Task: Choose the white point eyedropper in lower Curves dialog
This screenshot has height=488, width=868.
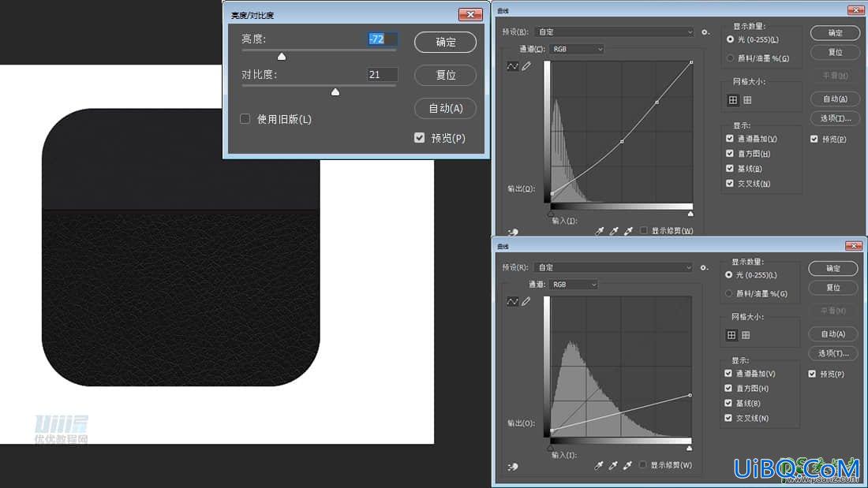Action: coord(627,466)
